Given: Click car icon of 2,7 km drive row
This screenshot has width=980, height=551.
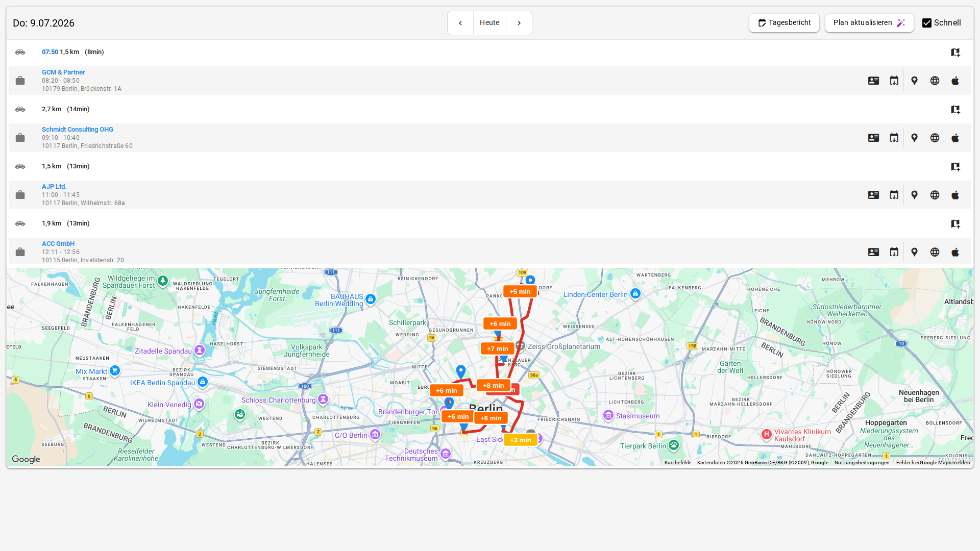Looking at the screenshot, I should pyautogui.click(x=20, y=109).
